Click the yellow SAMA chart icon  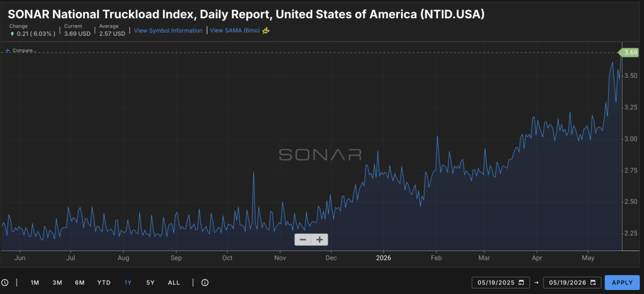click(266, 31)
